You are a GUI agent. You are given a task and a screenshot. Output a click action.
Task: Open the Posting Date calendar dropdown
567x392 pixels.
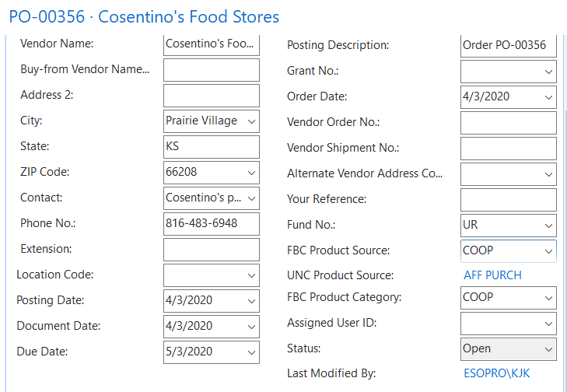pos(251,301)
